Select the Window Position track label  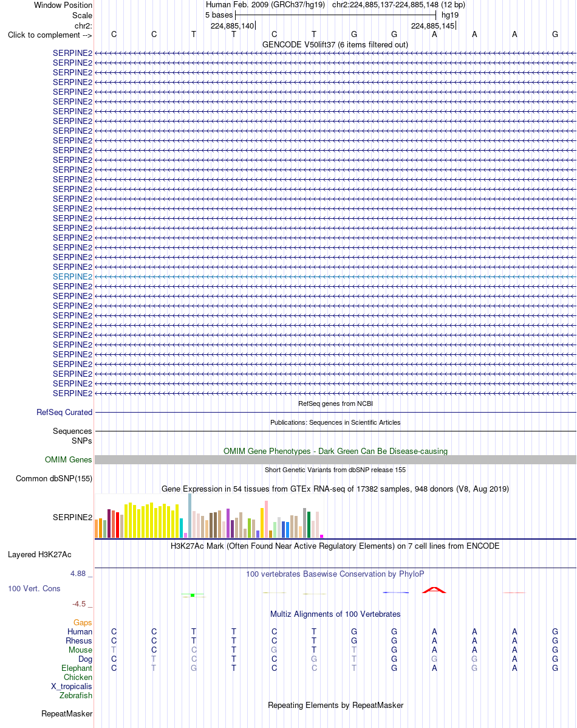tap(63, 5)
